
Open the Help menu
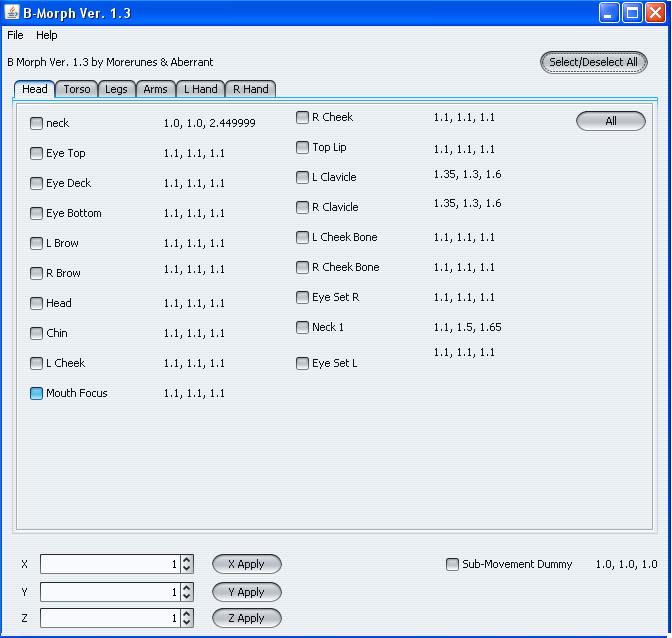(47, 35)
